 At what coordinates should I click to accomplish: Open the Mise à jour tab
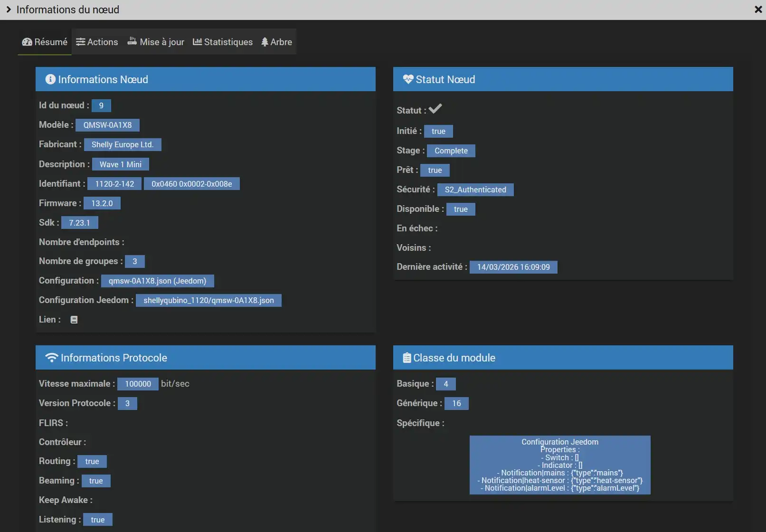pyautogui.click(x=156, y=42)
